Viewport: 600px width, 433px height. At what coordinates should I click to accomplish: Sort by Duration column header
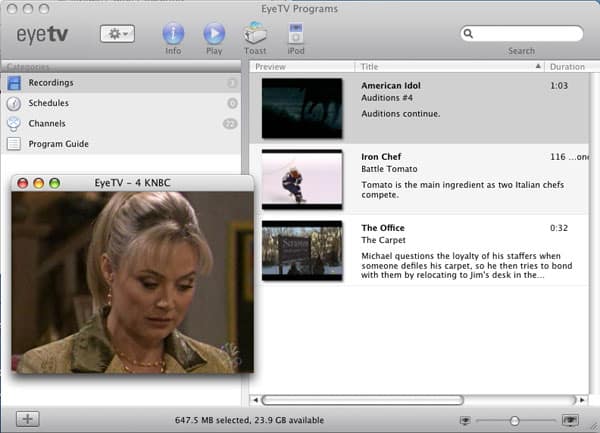(x=572, y=67)
